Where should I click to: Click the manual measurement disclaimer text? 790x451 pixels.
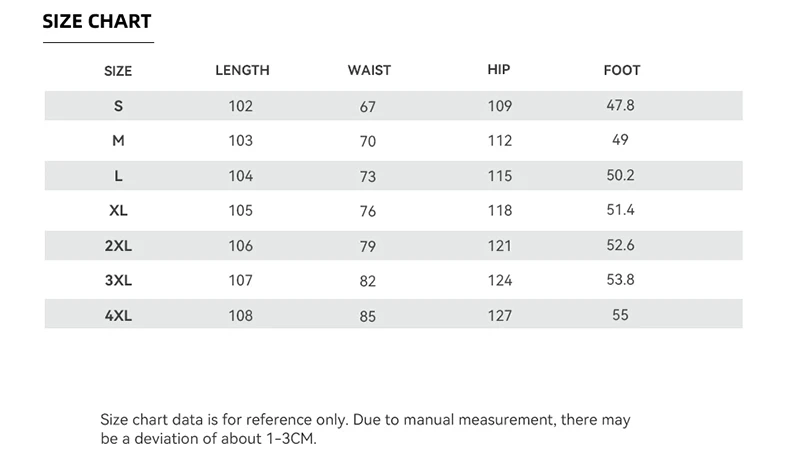pyautogui.click(x=365, y=430)
